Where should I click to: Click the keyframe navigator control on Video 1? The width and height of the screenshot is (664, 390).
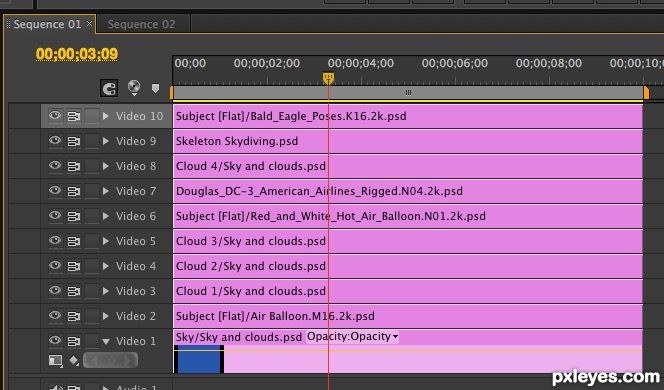pos(110,360)
